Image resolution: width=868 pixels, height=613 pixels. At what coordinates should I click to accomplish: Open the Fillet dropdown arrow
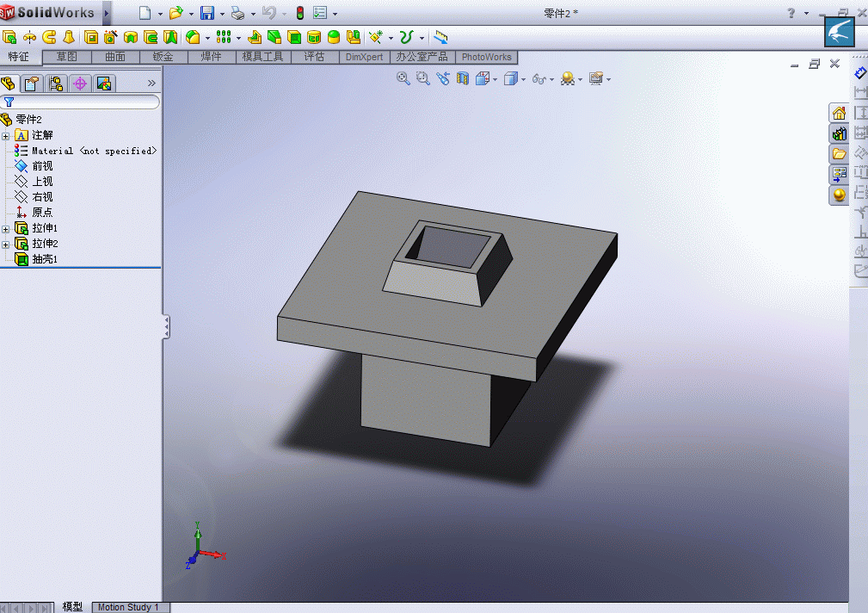tap(207, 38)
